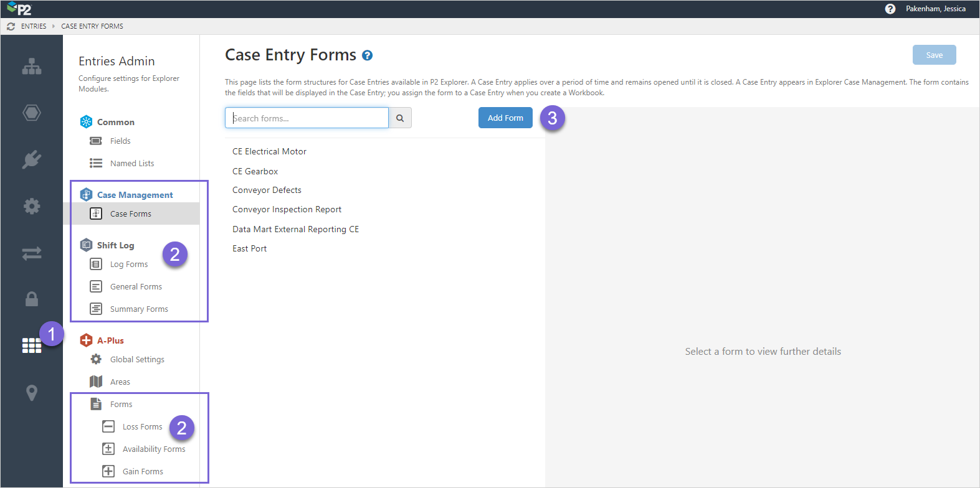
Task: Open help icon beside Case Entry Forms title
Action: 368,55
